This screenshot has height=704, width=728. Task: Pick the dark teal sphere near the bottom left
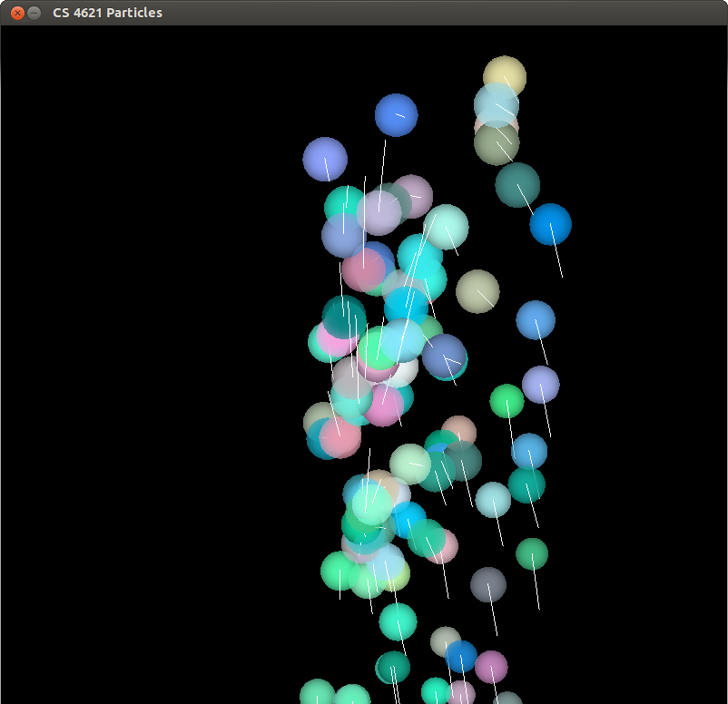point(392,668)
